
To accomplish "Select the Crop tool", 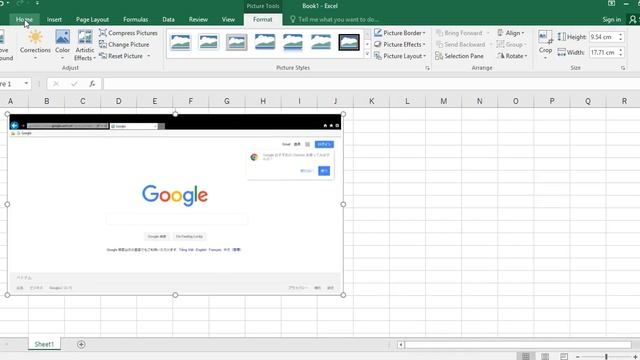I will [x=545, y=41].
